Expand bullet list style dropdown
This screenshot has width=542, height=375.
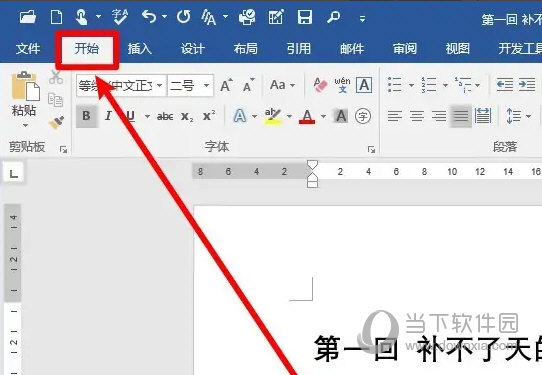tap(411, 85)
